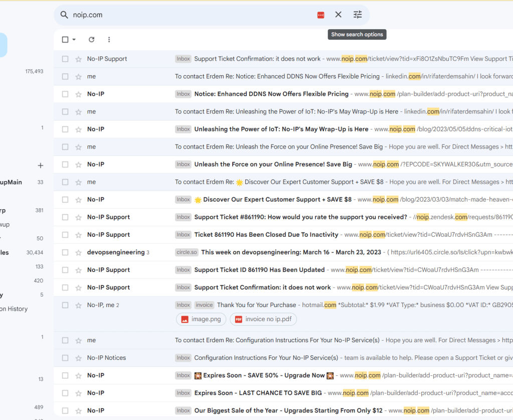Star the May Wrap-Up email from No-IP
Viewport: 513px width, 420px height.
[79, 129]
